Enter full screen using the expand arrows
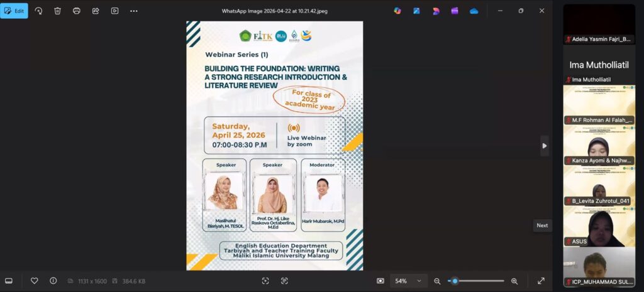The image size is (644, 292). 541,281
